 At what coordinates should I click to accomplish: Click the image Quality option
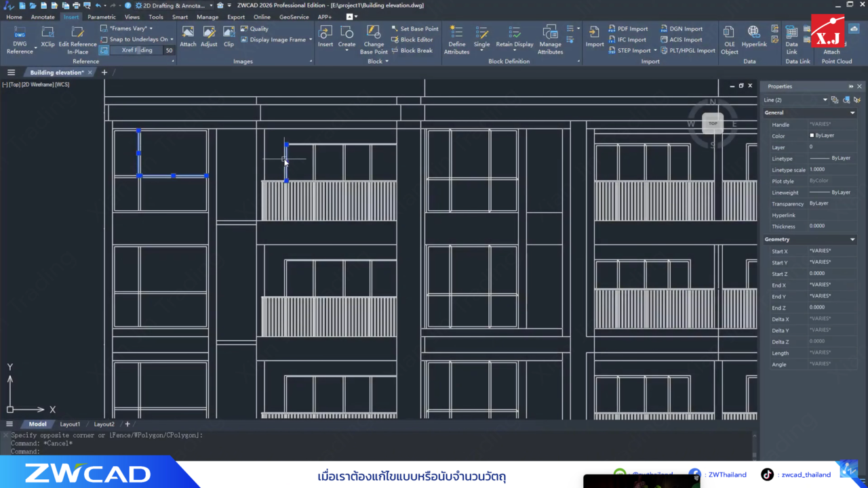[255, 28]
